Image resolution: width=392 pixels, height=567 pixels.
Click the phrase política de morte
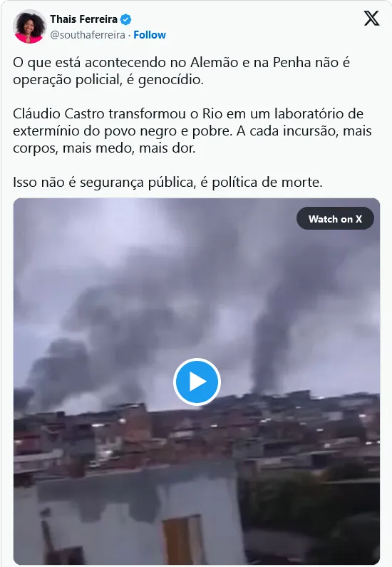pos(267,183)
